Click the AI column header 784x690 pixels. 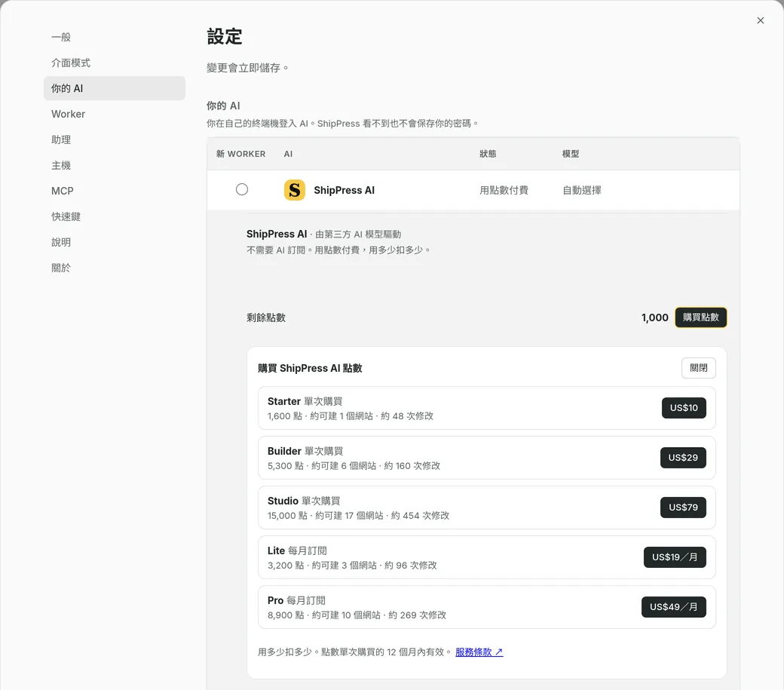(x=288, y=154)
